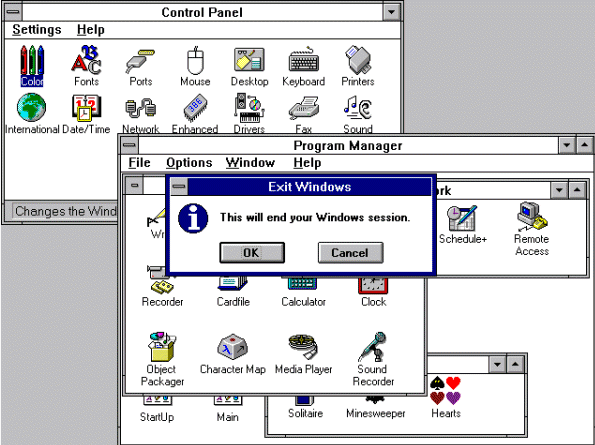Open Program Manager control-menu box
Viewport: 595px width, 445px height.
click(129, 145)
